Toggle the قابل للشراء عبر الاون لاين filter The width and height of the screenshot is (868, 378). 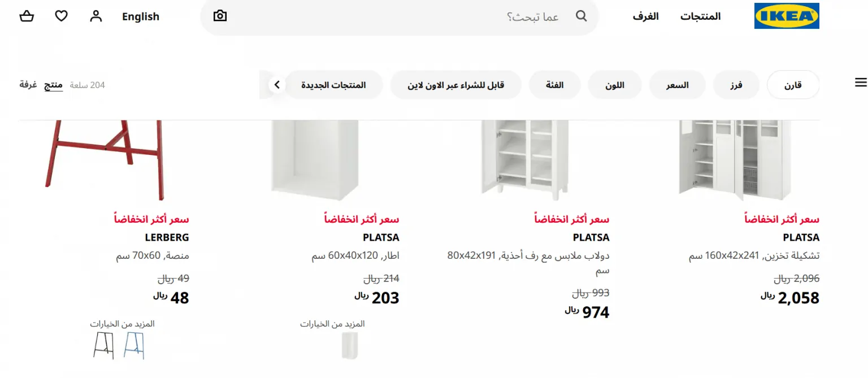(x=456, y=85)
